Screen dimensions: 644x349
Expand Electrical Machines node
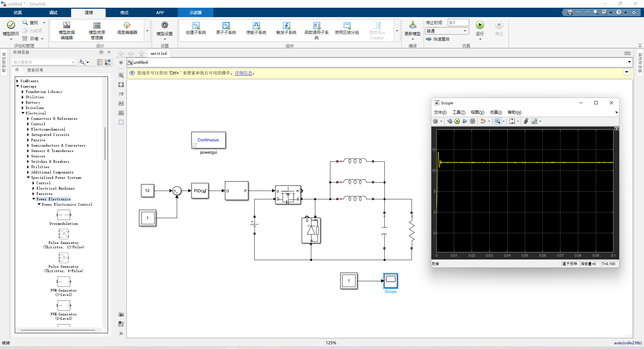[34, 188]
